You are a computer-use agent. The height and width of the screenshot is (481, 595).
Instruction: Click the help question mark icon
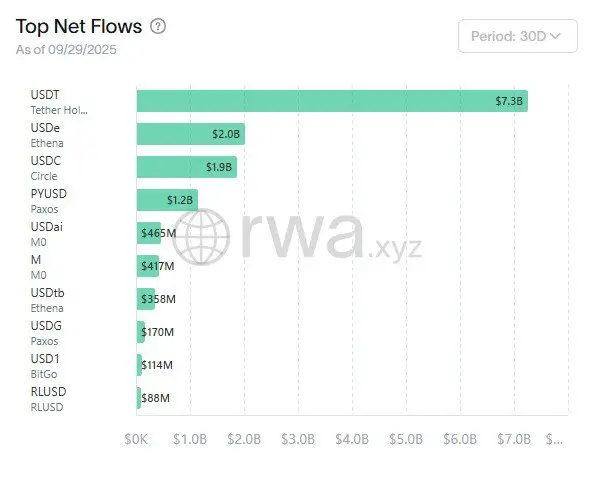pyautogui.click(x=158, y=27)
